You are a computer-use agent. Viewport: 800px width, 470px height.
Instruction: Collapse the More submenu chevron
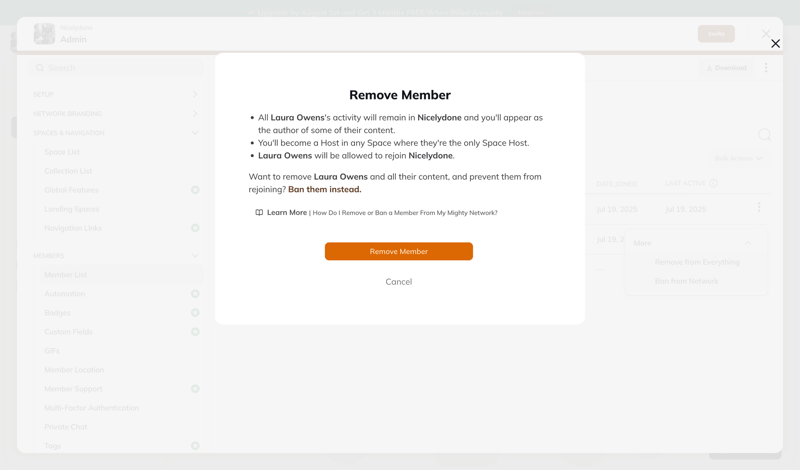pyautogui.click(x=748, y=243)
